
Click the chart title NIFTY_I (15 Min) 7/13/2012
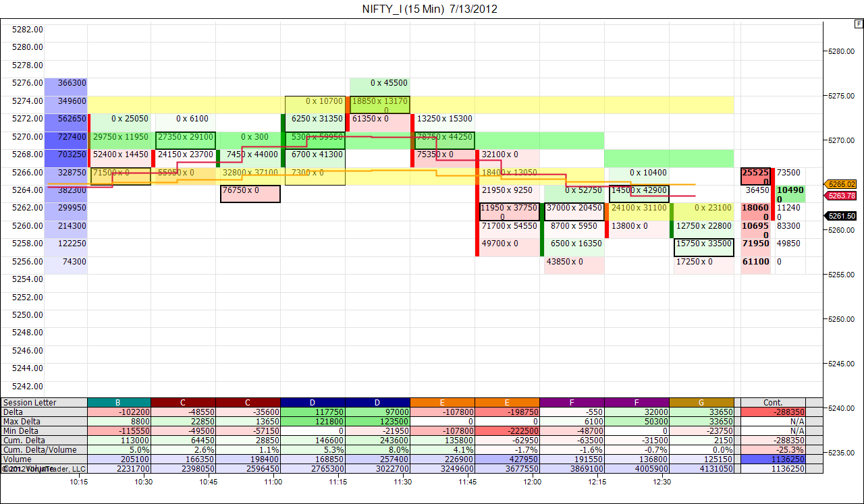click(x=430, y=9)
